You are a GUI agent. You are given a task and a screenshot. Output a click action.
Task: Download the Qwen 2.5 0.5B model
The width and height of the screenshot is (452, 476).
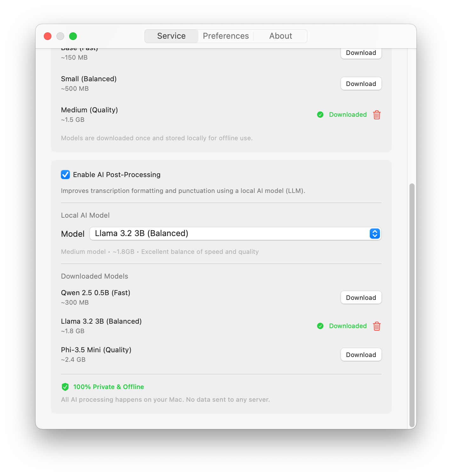361,298
